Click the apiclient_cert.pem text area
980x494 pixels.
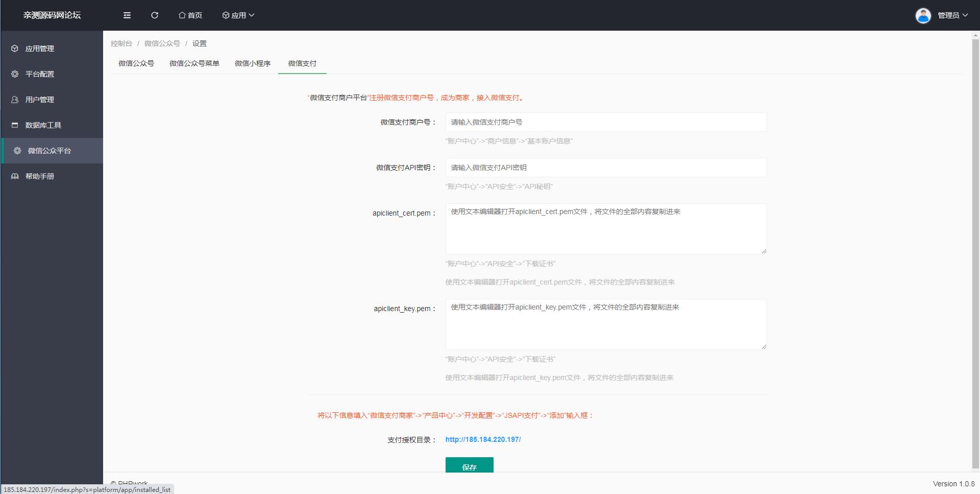(x=605, y=228)
